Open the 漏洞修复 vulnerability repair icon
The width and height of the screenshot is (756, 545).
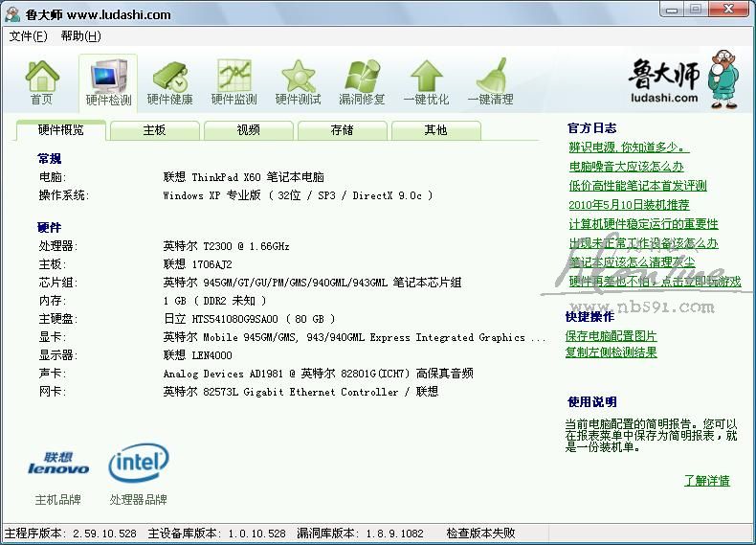pyautogui.click(x=362, y=77)
